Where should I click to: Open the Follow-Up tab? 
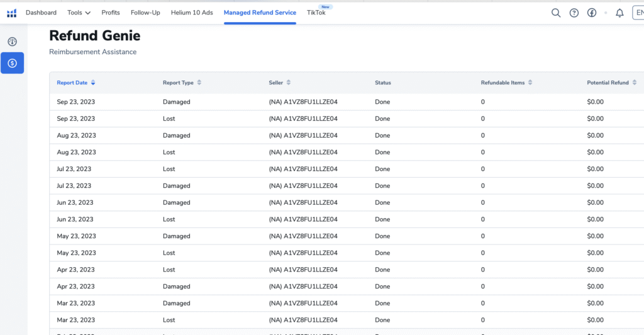click(x=145, y=13)
